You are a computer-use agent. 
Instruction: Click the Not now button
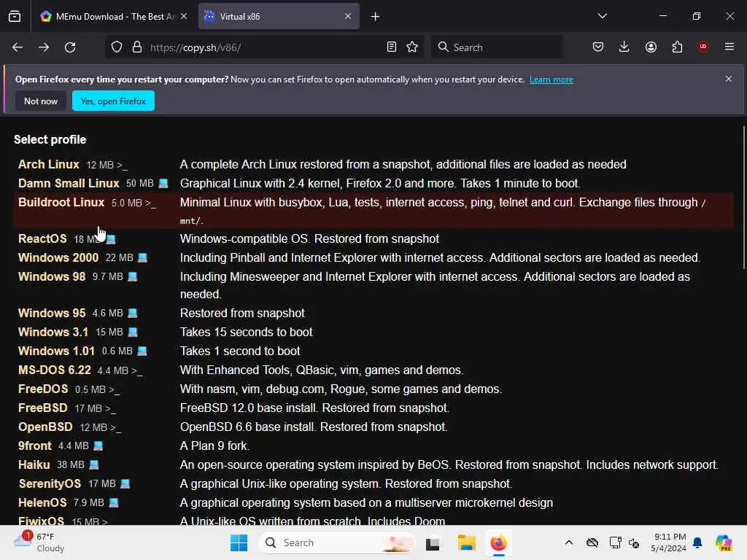coord(41,101)
